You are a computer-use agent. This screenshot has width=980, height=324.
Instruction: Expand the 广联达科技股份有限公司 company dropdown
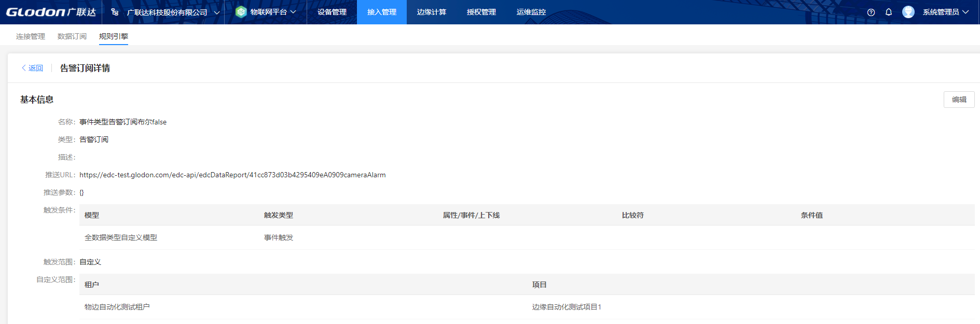(x=217, y=12)
